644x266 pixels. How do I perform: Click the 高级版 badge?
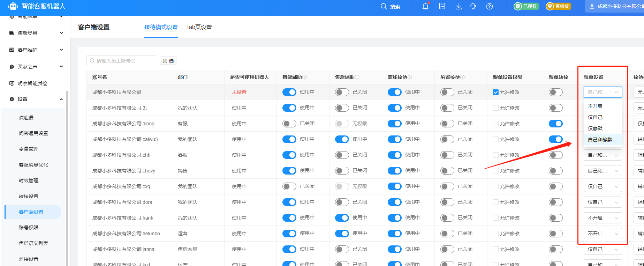pos(558,6)
